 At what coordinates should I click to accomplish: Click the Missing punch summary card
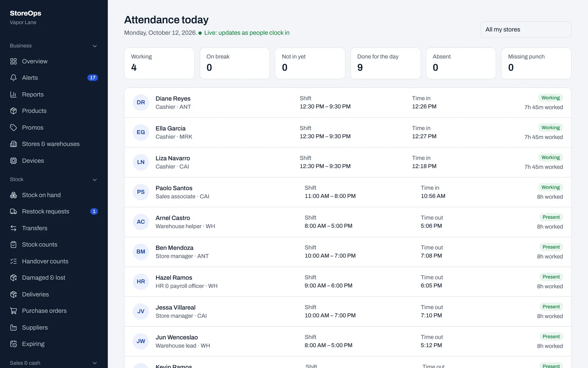tap(536, 63)
